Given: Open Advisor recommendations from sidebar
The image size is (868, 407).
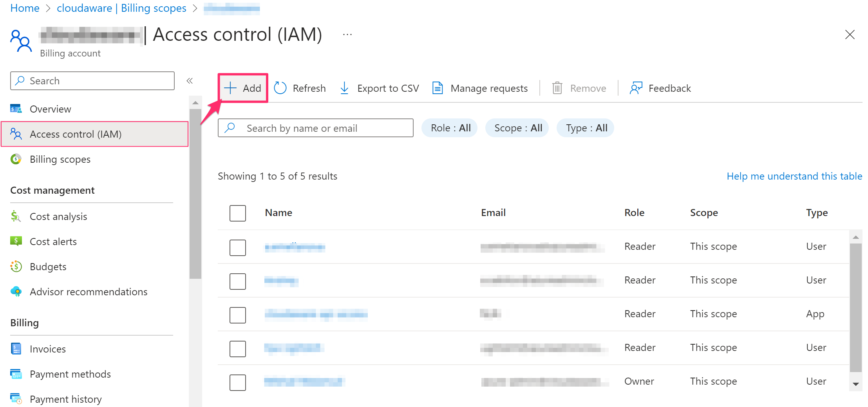Looking at the screenshot, I should [89, 292].
